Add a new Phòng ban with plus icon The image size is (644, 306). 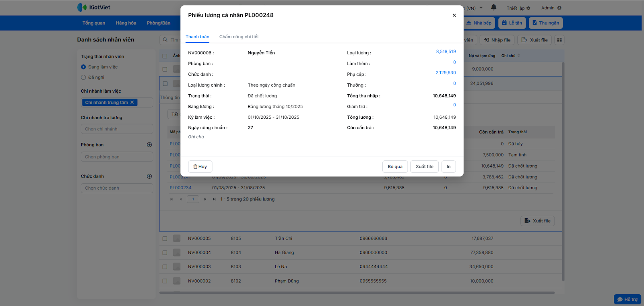click(x=149, y=145)
